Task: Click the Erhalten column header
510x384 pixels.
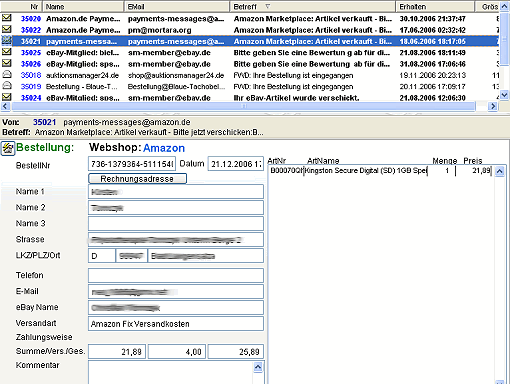Action: (435, 6)
